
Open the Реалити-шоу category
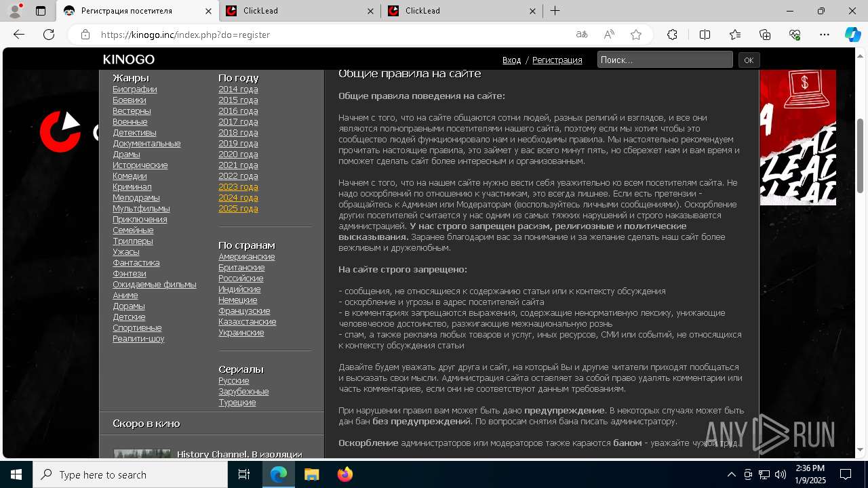138,338
